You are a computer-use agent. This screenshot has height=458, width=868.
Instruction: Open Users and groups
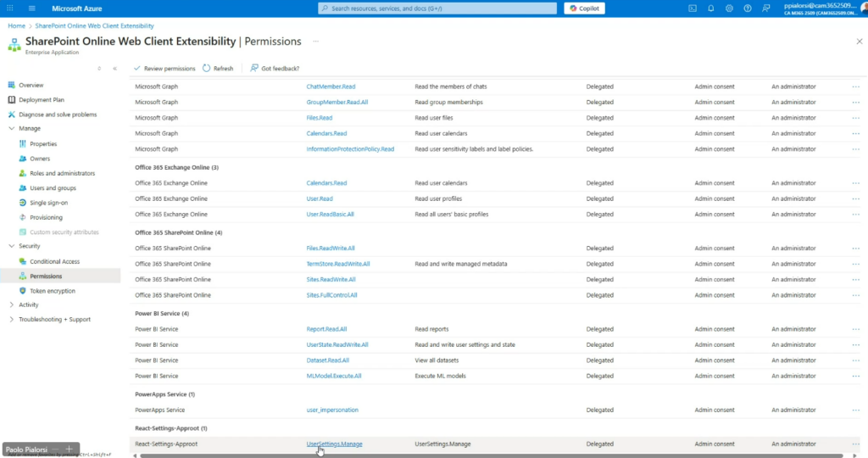tap(53, 188)
